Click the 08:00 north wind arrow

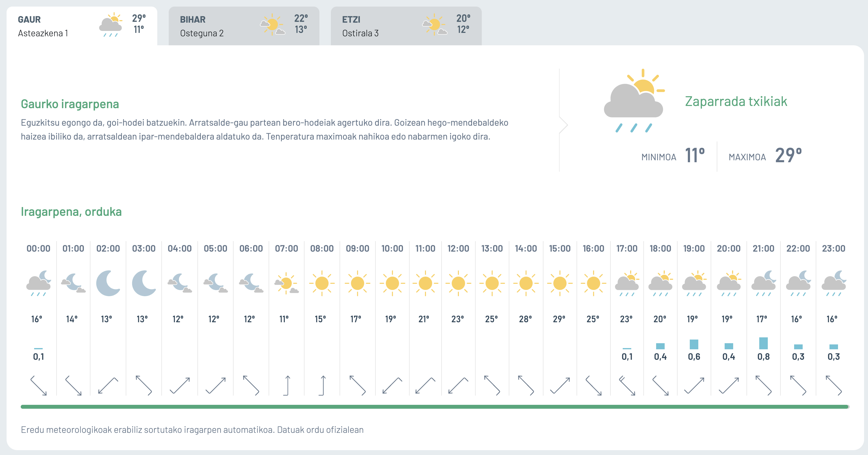(x=322, y=385)
